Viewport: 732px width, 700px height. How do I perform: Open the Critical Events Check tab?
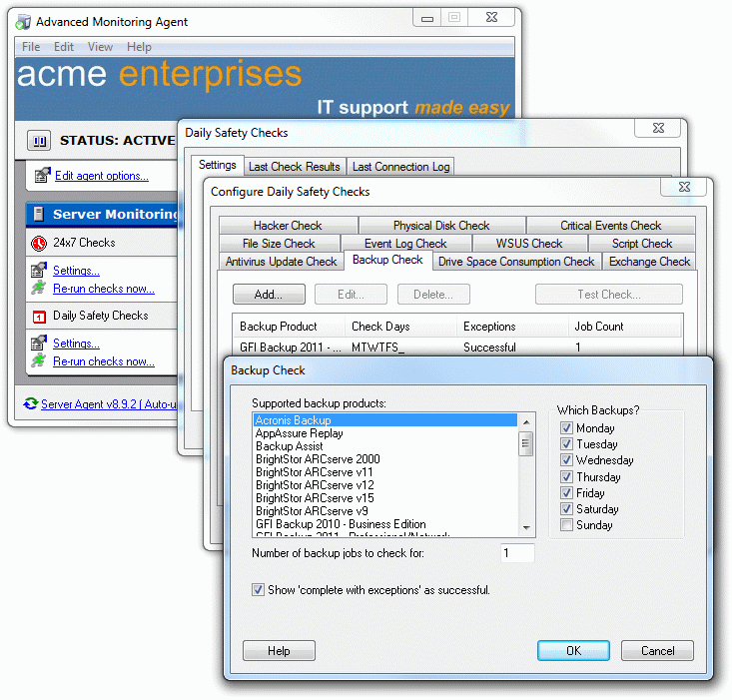click(x=610, y=226)
